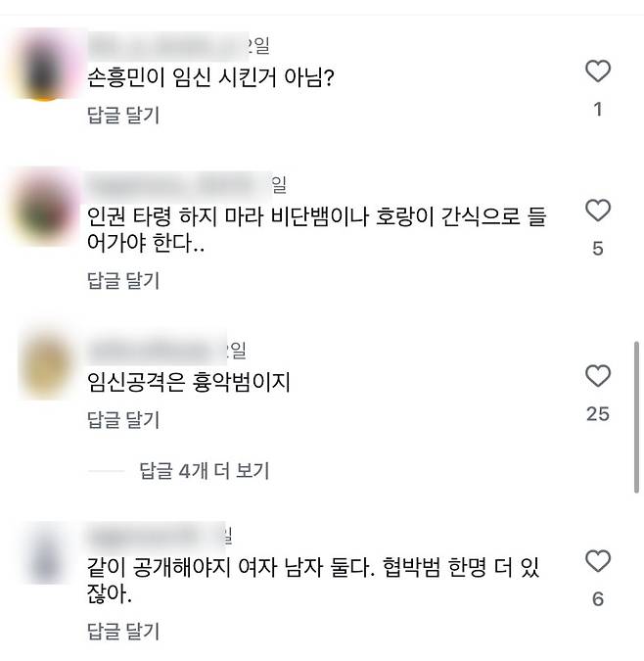This screenshot has width=644, height=661.
Task: Reply to the '손흥민이 임신 시킨거 아님?' comment
Action: point(123,116)
